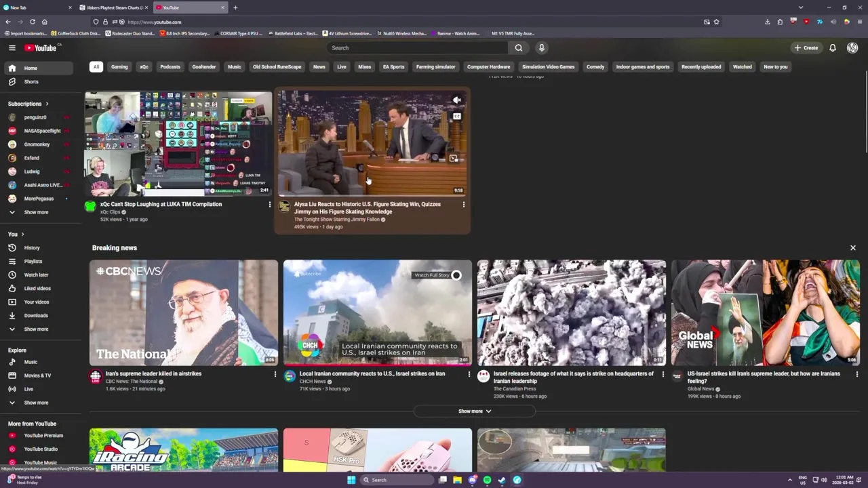Start voice search with the microphone icon
868x488 pixels.
coord(541,47)
